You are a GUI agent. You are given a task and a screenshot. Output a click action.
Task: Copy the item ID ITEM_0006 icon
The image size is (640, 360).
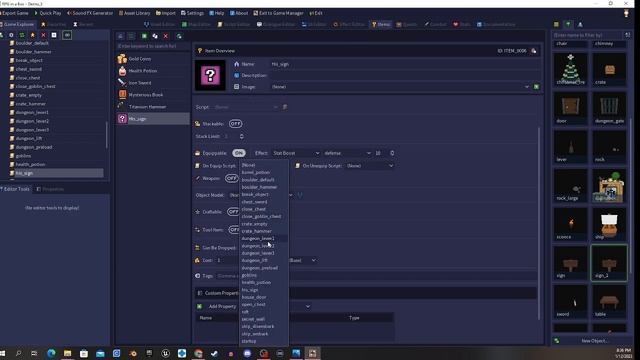[533, 51]
